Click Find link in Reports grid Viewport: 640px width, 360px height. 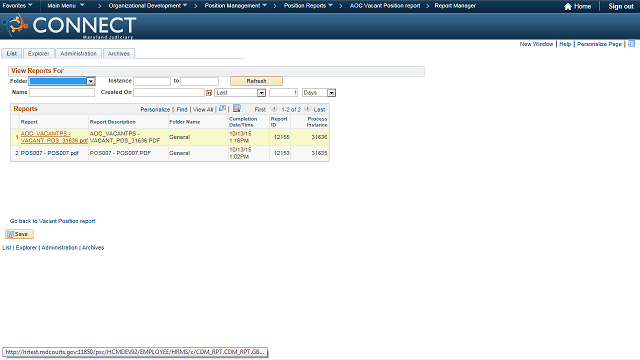coord(182,109)
